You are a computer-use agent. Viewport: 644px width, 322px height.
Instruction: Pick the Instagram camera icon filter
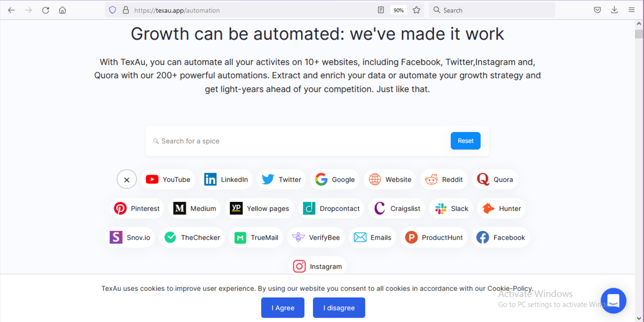tap(299, 267)
